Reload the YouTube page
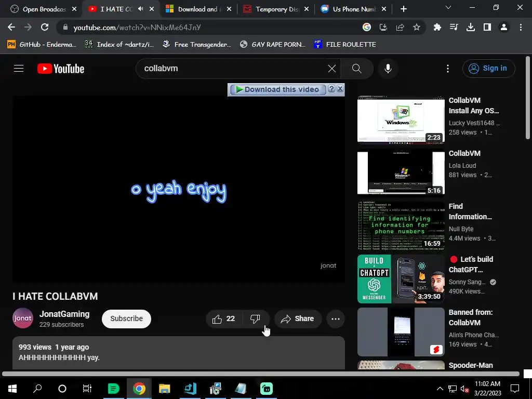Screen dimensions: 532x399 pos(45,27)
